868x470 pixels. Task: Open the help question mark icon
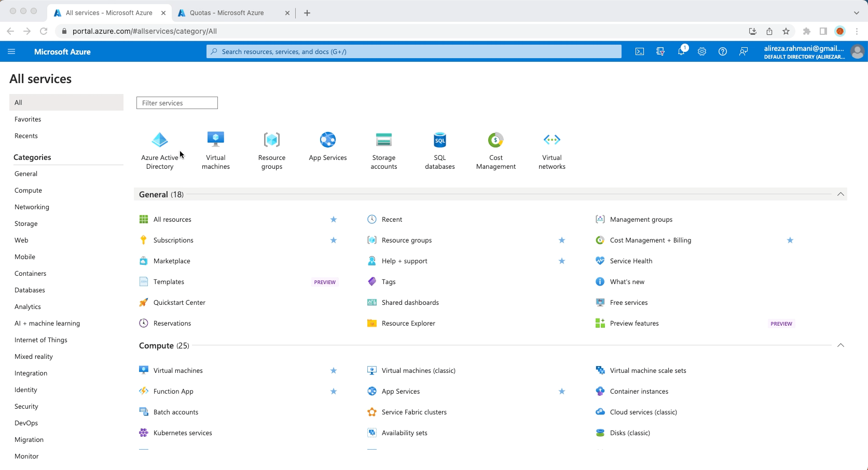(723, 51)
